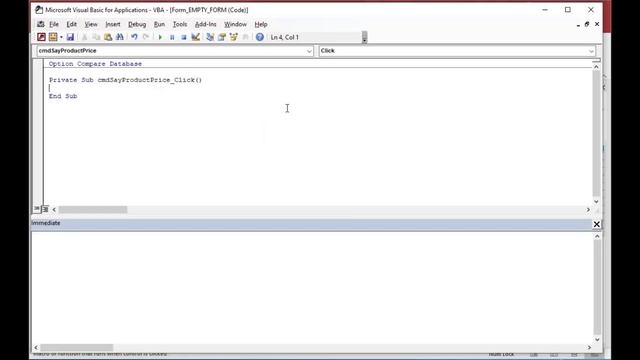Click Immediate window scroll right arrow

(x=589, y=347)
